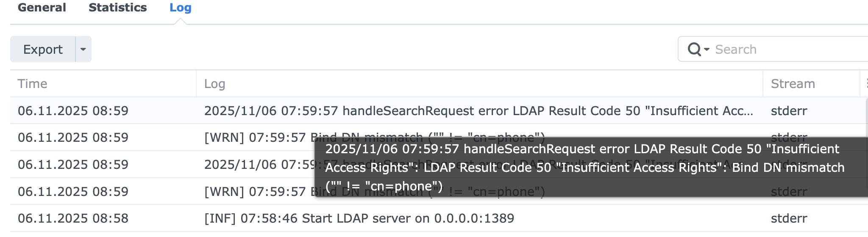Click stderr in the Start LDAP server row
This screenshot has width=868, height=237.
coord(789,218)
